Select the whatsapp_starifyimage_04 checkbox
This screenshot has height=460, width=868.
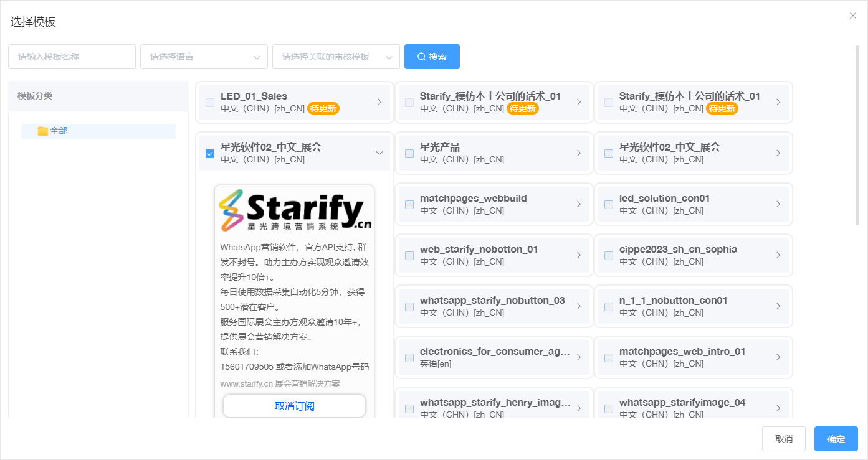[609, 408]
